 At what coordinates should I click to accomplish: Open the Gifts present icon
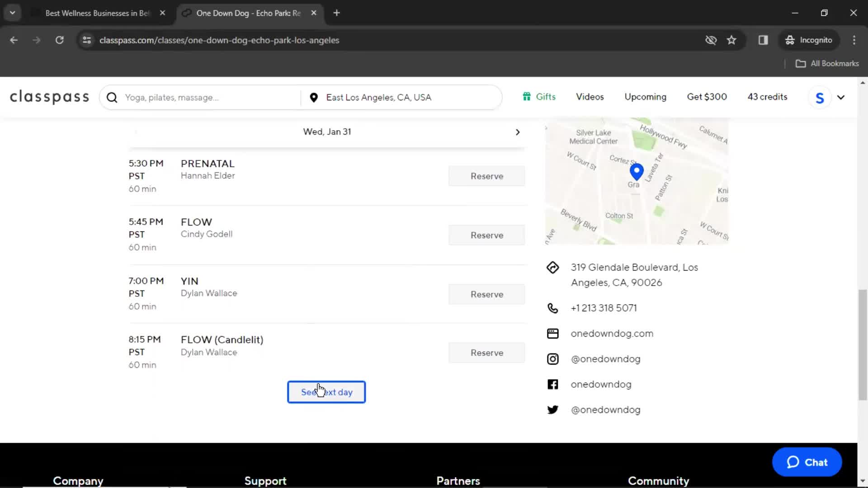[x=527, y=97]
